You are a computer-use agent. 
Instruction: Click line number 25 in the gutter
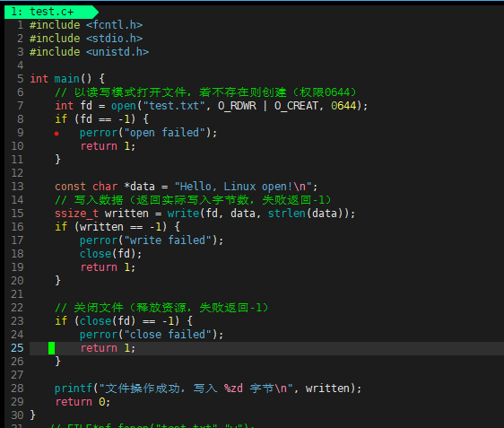click(x=17, y=348)
